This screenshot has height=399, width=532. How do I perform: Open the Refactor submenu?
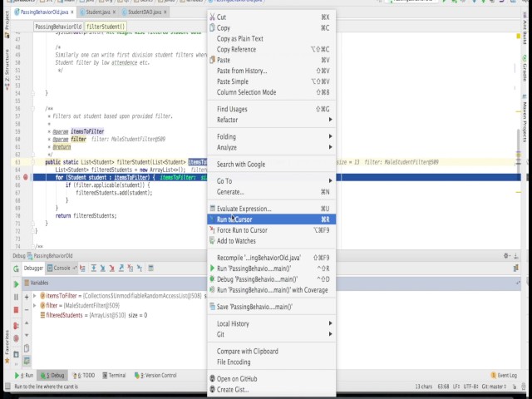tap(272, 120)
